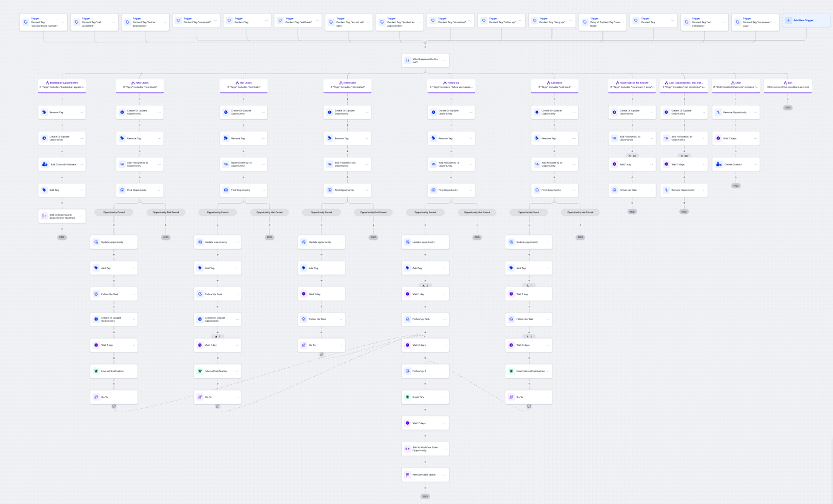833x504 pixels.
Task: Select the New Leads branch header
Action: 140,85
